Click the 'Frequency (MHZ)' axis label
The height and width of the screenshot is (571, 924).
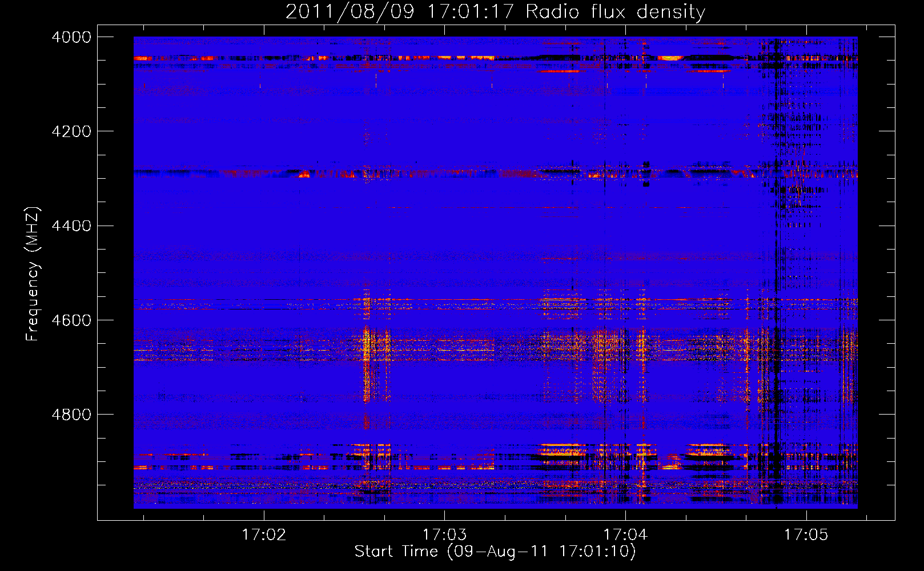33,274
